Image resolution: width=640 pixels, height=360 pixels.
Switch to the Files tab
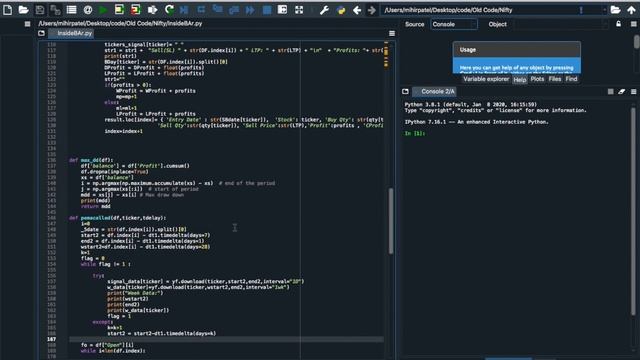(x=555, y=79)
